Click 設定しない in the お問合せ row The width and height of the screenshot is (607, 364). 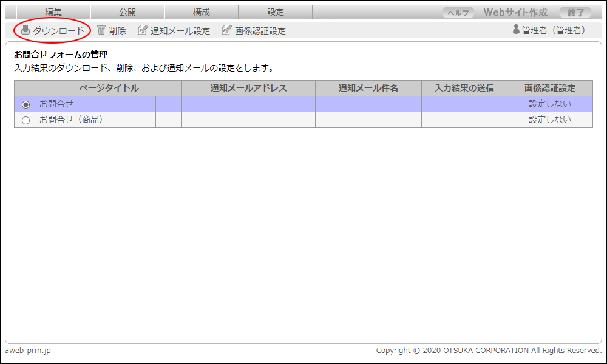549,104
